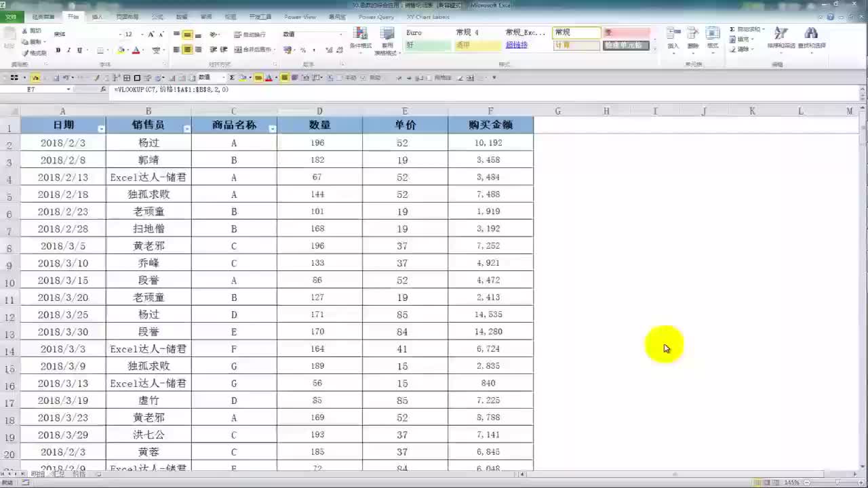Expand the font size dropdown

(142, 34)
